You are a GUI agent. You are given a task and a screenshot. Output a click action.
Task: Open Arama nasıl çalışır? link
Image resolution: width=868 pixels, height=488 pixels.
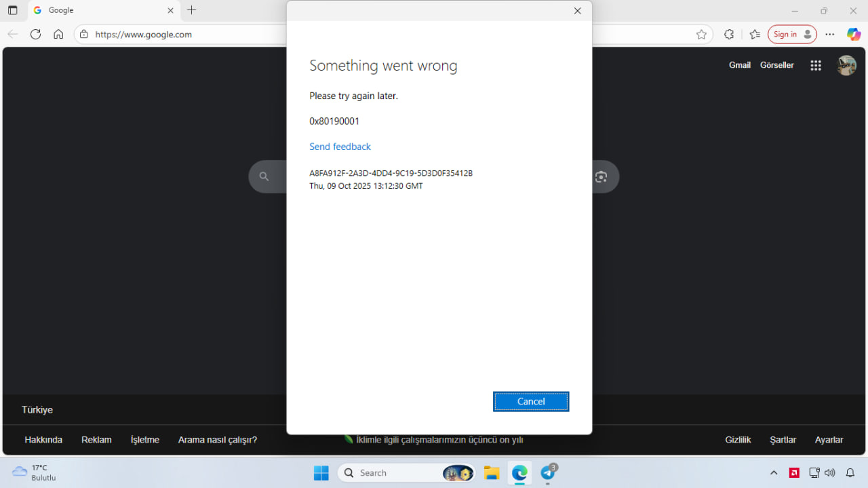(x=218, y=440)
